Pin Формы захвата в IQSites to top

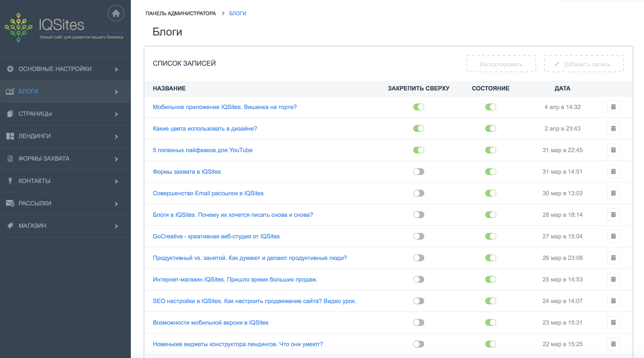(x=419, y=172)
